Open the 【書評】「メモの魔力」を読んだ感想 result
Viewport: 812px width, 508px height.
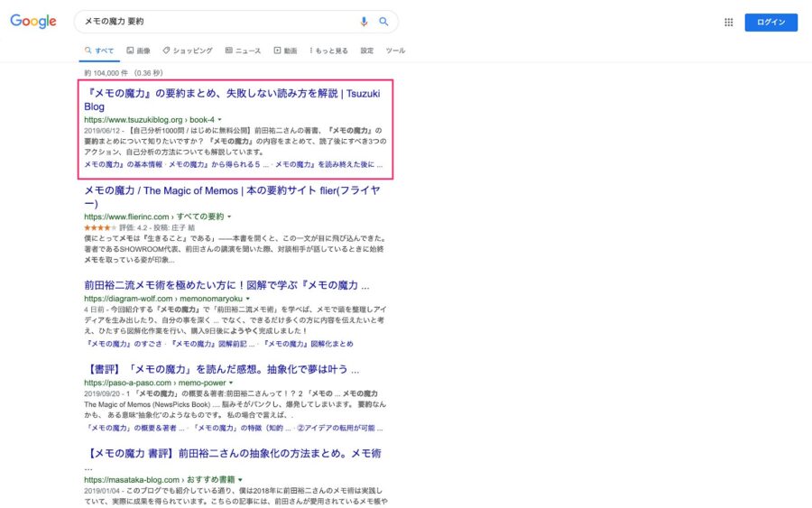(222, 369)
